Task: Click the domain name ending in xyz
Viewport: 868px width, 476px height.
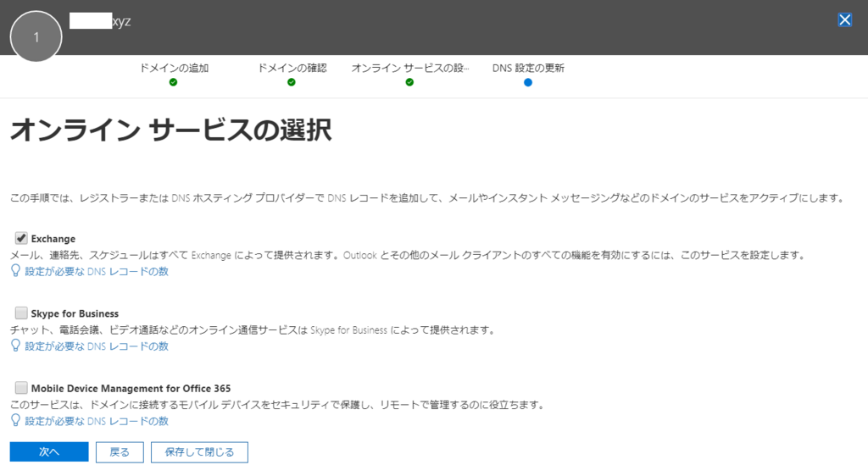Action: pos(100,21)
